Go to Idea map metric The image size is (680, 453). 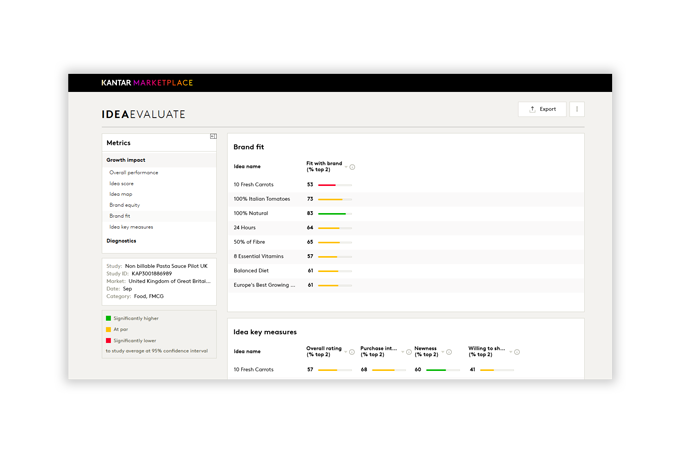point(121,194)
